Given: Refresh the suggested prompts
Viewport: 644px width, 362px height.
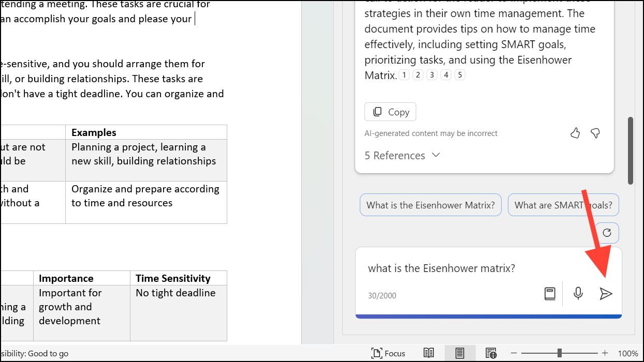Looking at the screenshot, I should [x=607, y=233].
